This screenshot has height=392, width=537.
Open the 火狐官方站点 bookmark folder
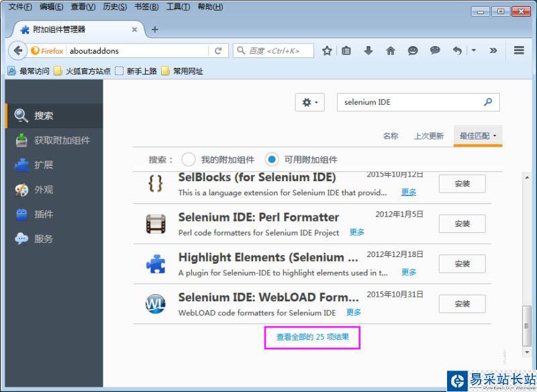[x=83, y=71]
